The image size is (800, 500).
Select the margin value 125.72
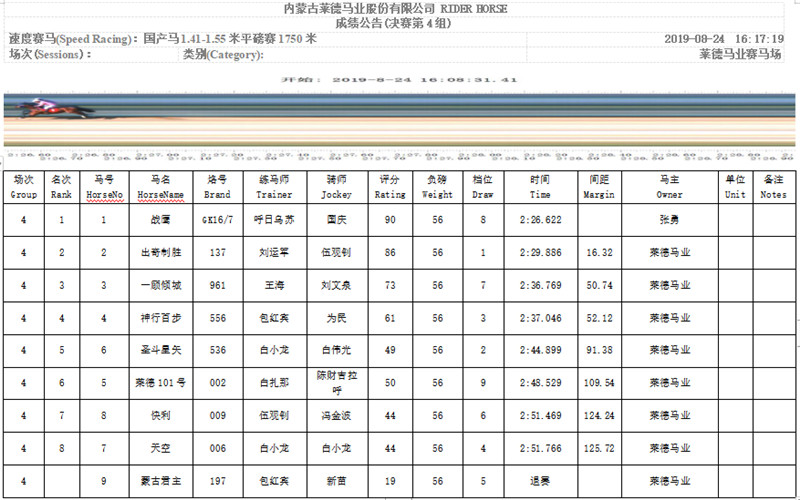click(599, 449)
